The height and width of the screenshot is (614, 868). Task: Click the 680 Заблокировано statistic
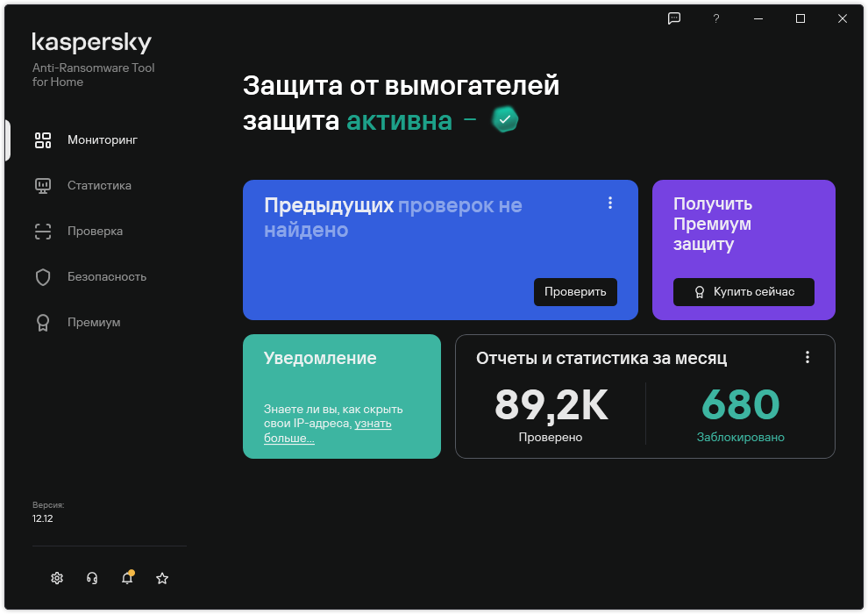coord(741,414)
